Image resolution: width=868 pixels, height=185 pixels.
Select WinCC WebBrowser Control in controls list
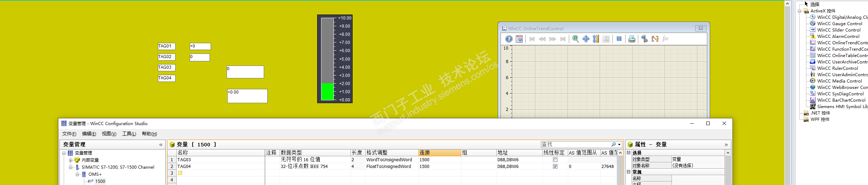coord(842,87)
